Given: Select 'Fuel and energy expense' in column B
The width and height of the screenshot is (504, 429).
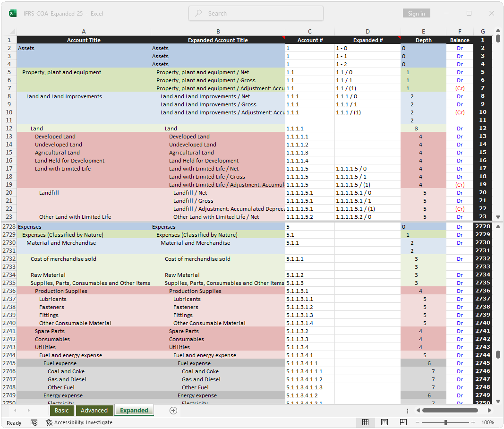Looking at the screenshot, I should pos(218,355).
